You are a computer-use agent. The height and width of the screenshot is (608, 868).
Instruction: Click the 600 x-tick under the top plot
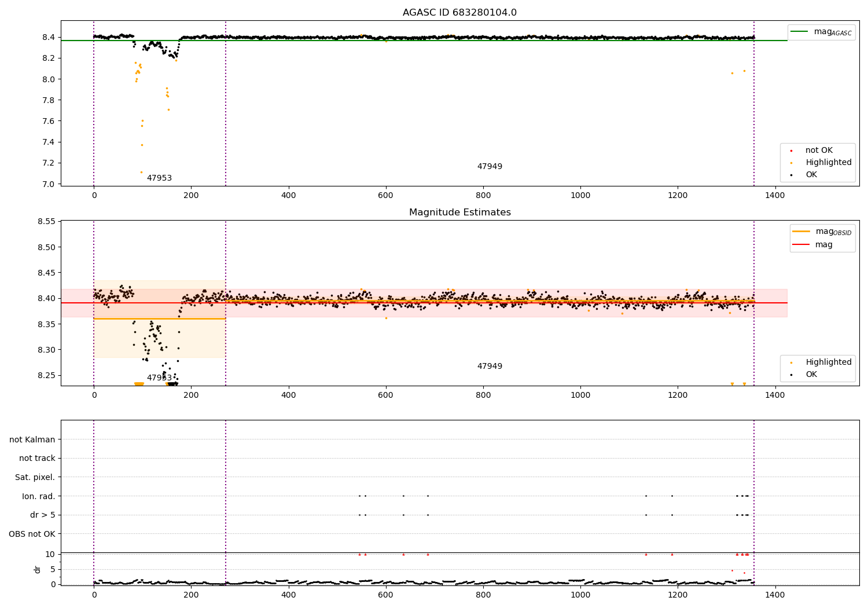point(386,196)
